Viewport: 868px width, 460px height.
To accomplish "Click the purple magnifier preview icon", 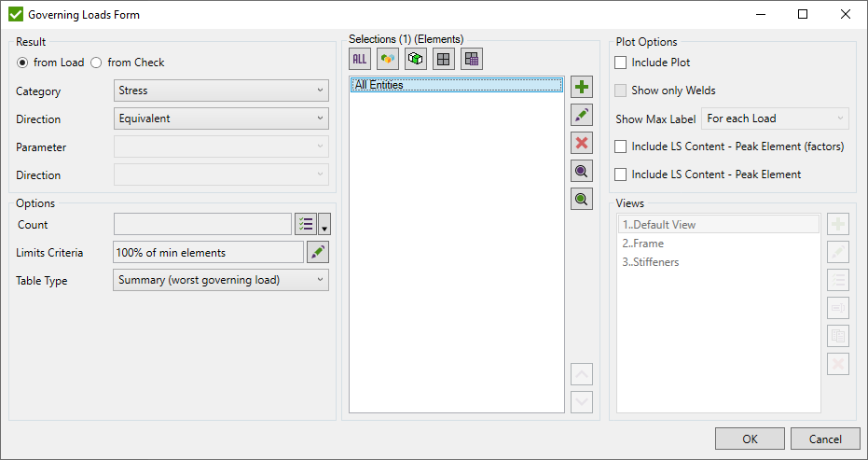I will [x=582, y=171].
